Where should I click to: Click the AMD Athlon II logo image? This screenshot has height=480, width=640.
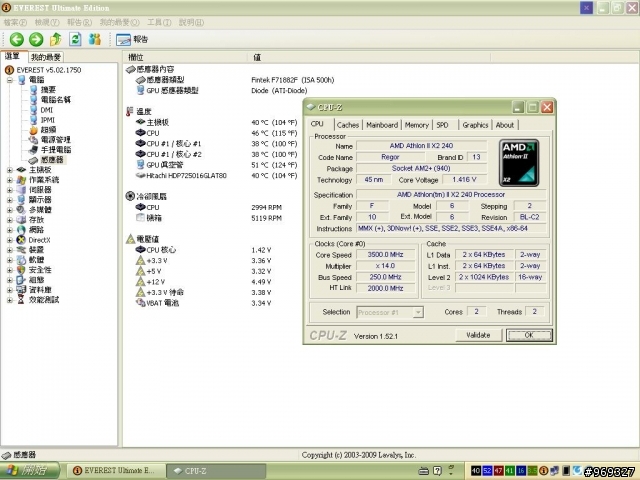tap(519, 163)
